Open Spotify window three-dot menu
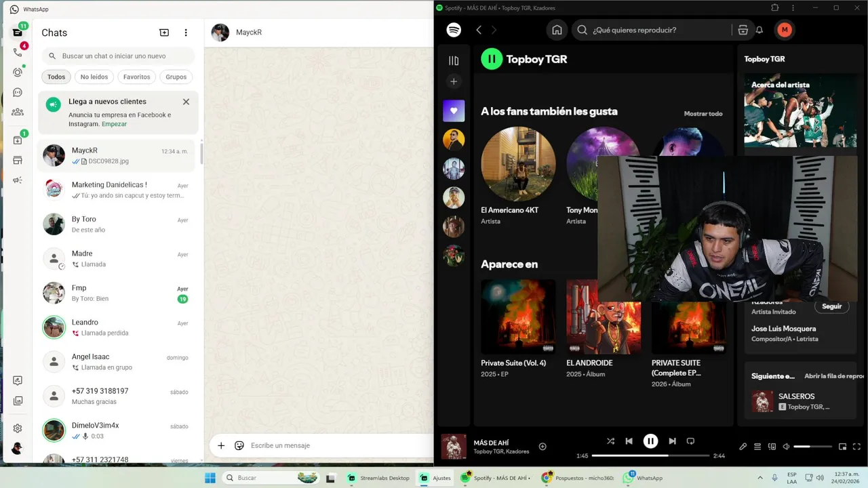Screen dimensions: 868x488 793,7
